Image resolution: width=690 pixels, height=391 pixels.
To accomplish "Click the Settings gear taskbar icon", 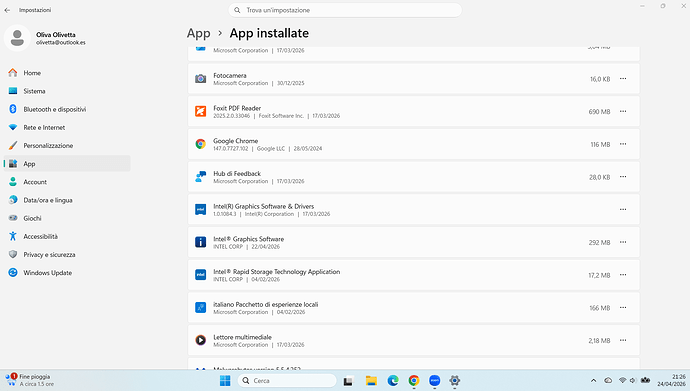I will 455,380.
